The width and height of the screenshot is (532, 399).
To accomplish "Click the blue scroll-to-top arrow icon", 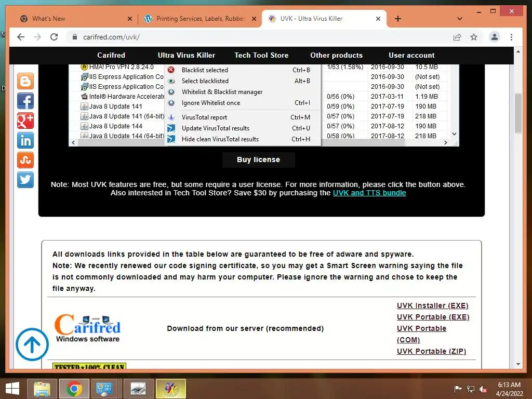I will [32, 344].
